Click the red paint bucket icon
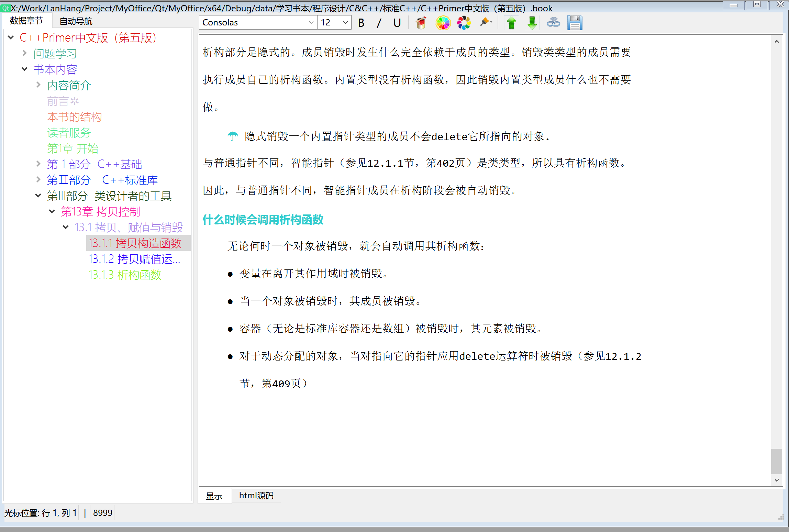 click(421, 23)
